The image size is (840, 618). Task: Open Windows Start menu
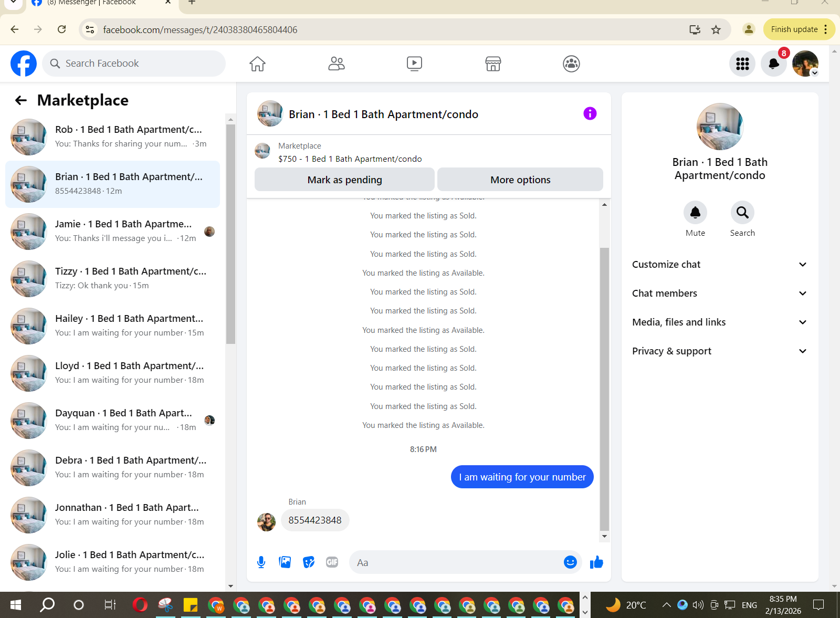16,605
